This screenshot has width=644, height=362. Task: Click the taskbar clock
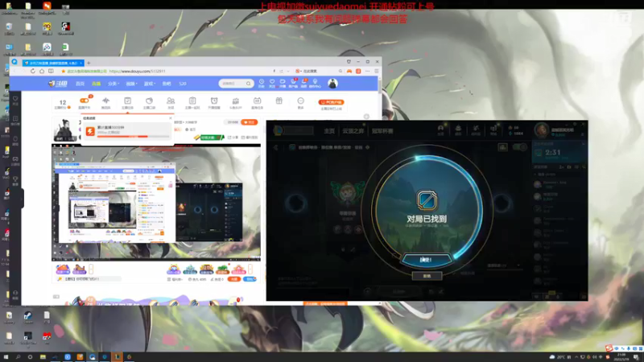(621, 357)
